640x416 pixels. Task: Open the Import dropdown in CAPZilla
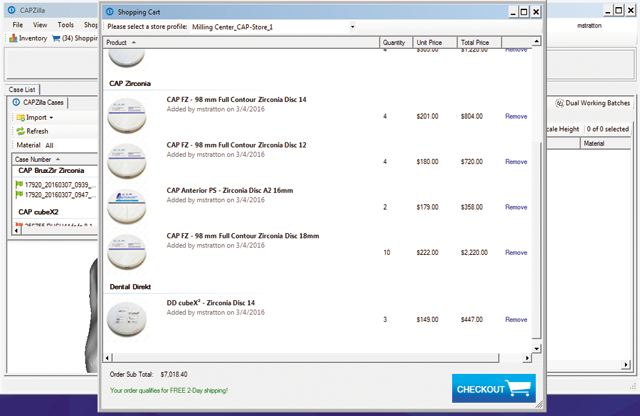[35, 118]
